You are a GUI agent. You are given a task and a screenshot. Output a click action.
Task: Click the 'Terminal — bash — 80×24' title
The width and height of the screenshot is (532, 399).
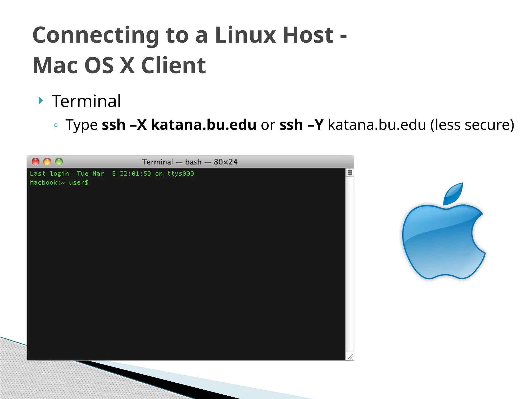point(190,162)
